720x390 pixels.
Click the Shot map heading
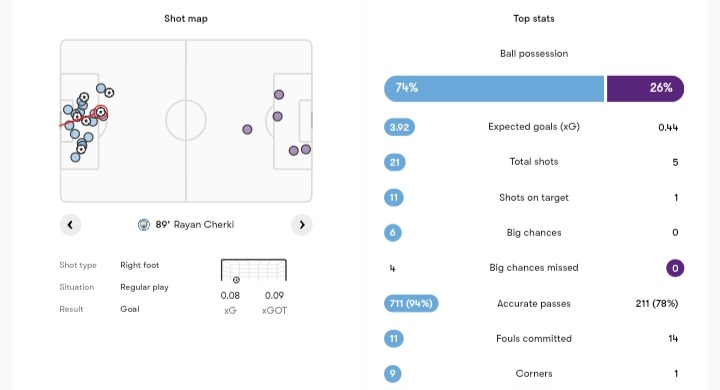186,19
